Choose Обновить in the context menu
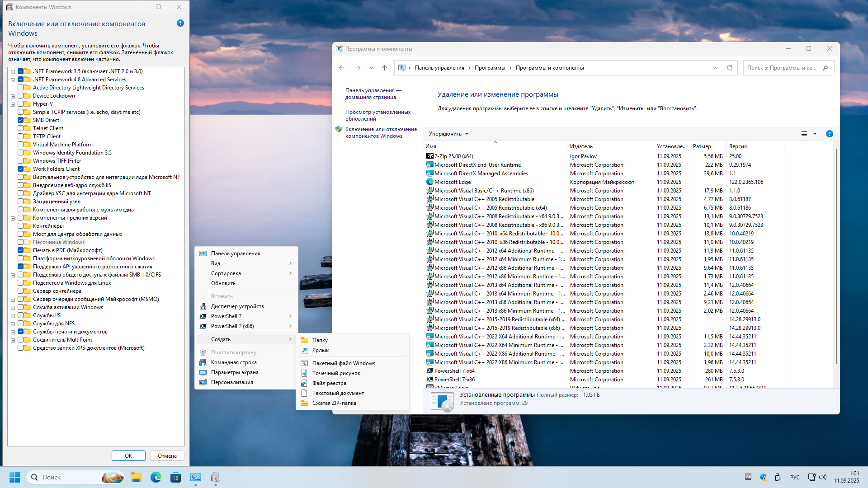868x488 pixels. pyautogui.click(x=247, y=283)
